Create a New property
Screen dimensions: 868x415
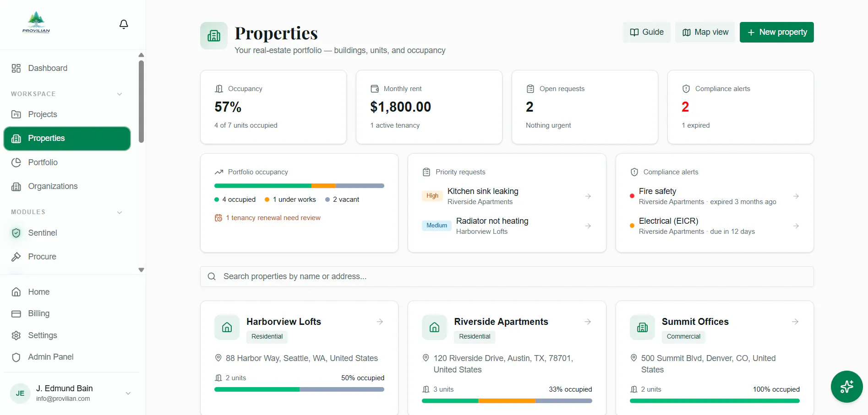[777, 32]
